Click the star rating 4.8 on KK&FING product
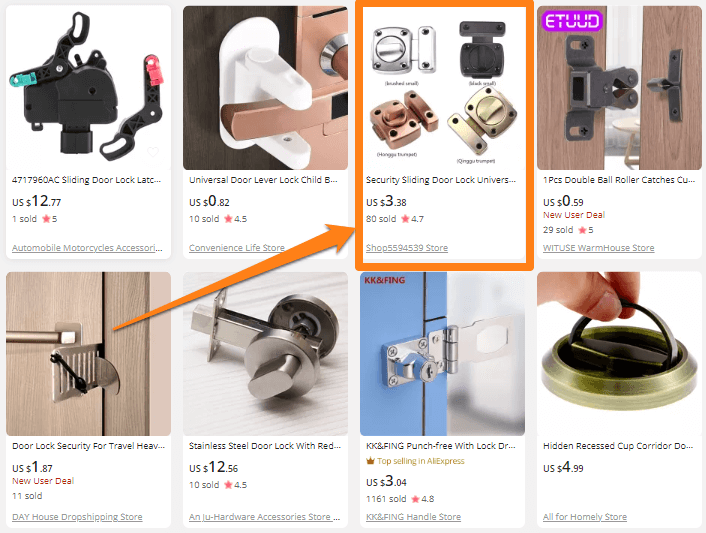The height and width of the screenshot is (533, 706). (x=422, y=499)
